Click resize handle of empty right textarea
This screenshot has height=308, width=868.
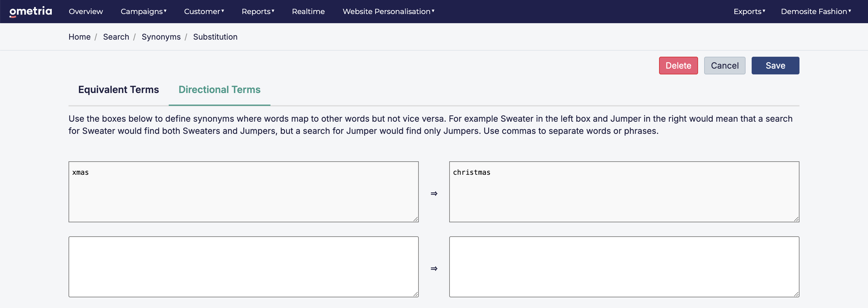pos(796,294)
